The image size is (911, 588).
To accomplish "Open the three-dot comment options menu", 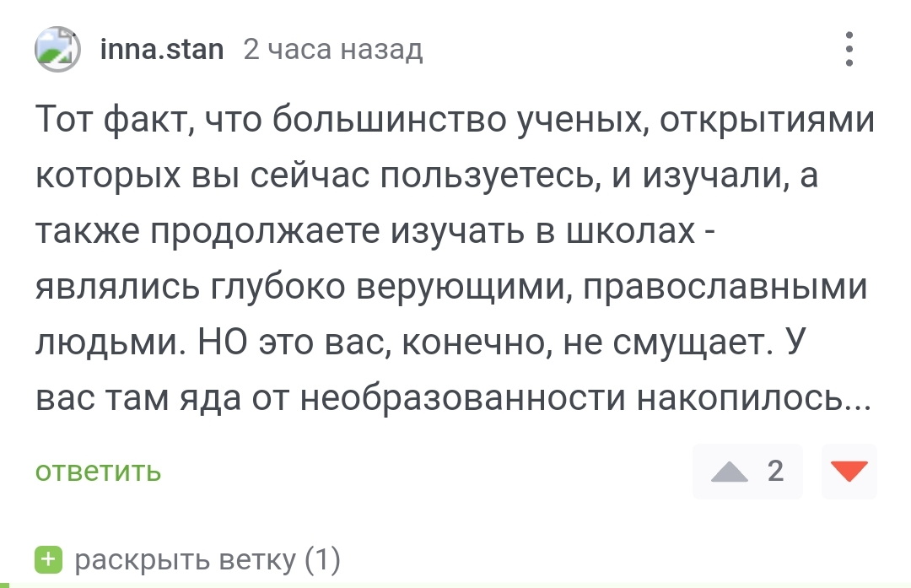I will point(849,49).
